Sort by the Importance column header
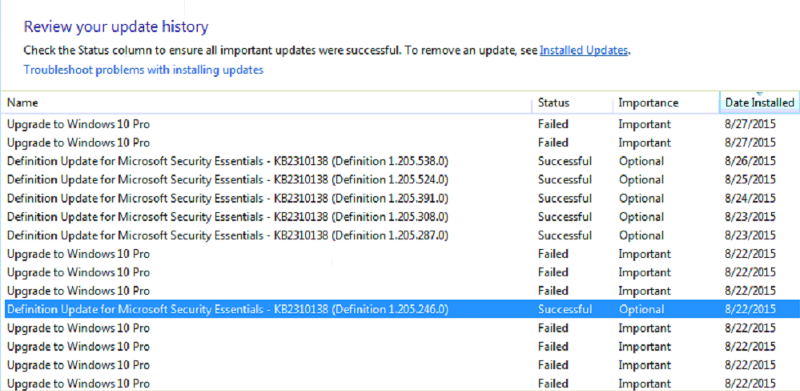This screenshot has width=800, height=391. click(x=666, y=103)
